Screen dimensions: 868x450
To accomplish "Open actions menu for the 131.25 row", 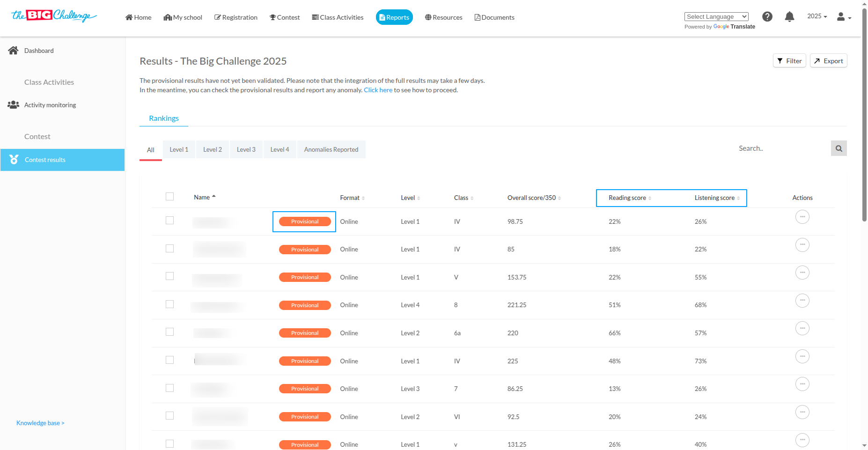I will click(802, 440).
